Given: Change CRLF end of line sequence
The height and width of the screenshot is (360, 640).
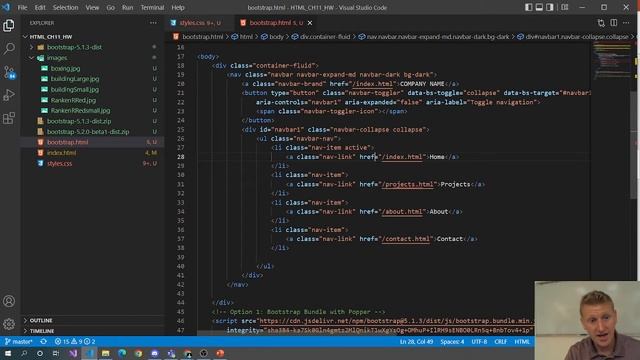Looking at the screenshot, I should [501, 342].
